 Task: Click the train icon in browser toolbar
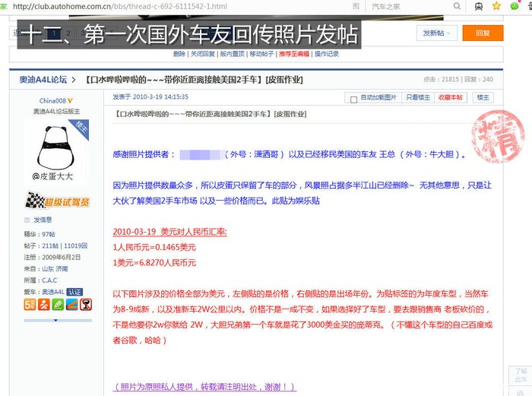coord(477,6)
